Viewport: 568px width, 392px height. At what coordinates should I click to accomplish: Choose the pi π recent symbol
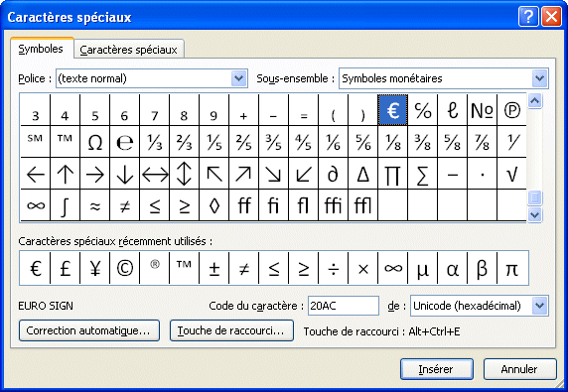coord(512,268)
